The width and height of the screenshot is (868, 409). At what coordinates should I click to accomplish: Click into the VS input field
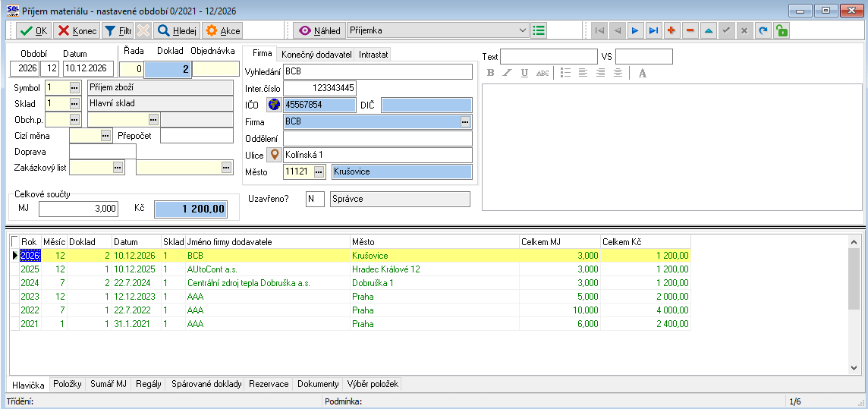click(644, 56)
